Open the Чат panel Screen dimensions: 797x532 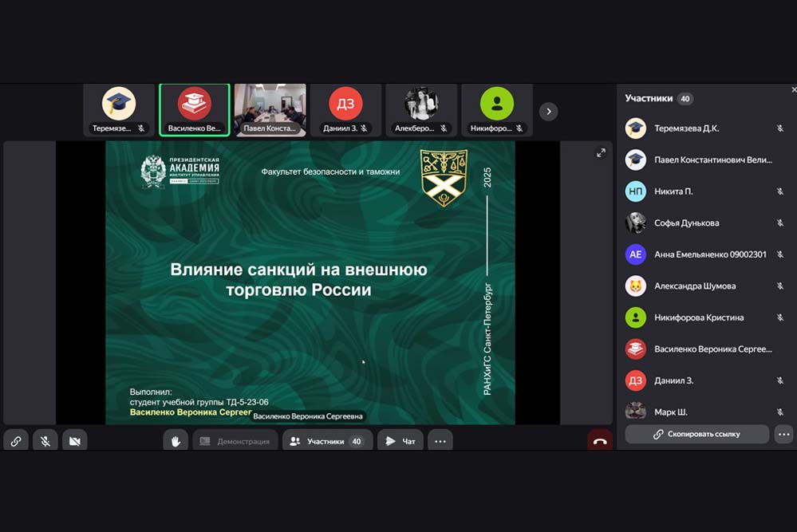pyautogui.click(x=400, y=441)
